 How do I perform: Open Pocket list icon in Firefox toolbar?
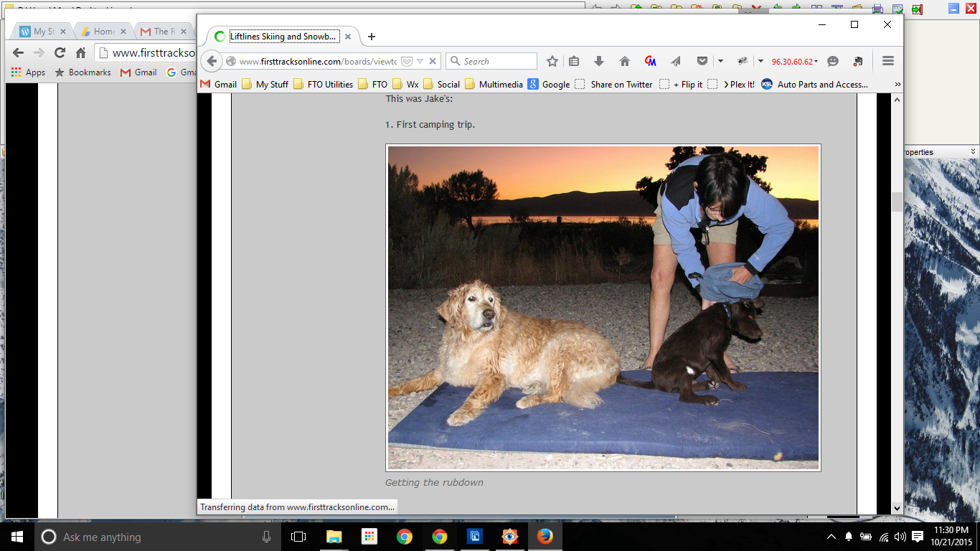[x=702, y=61]
